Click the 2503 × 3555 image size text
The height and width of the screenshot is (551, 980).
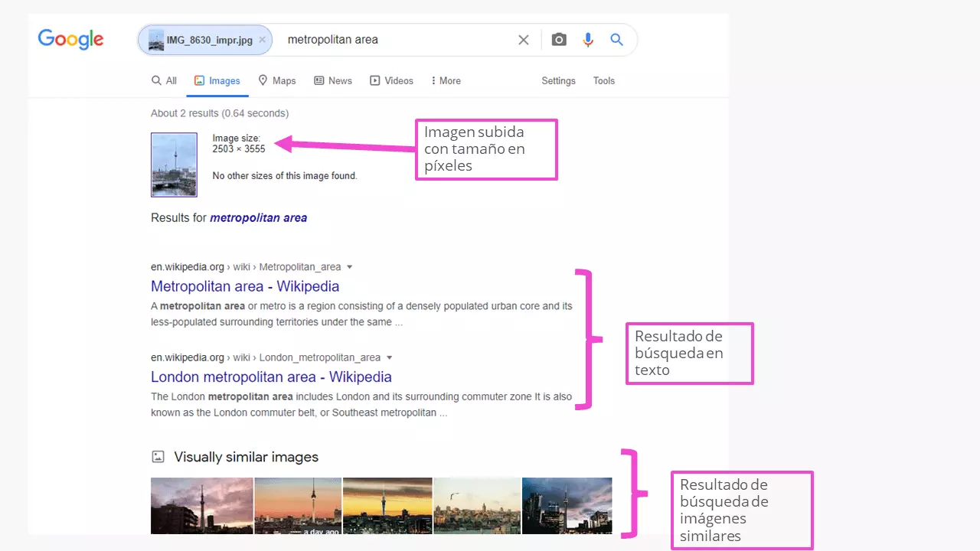(x=239, y=149)
